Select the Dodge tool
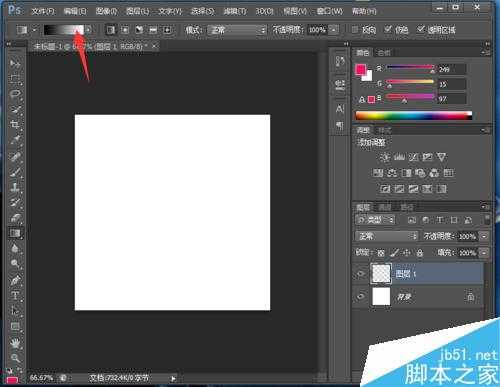500x387 pixels. click(x=15, y=264)
